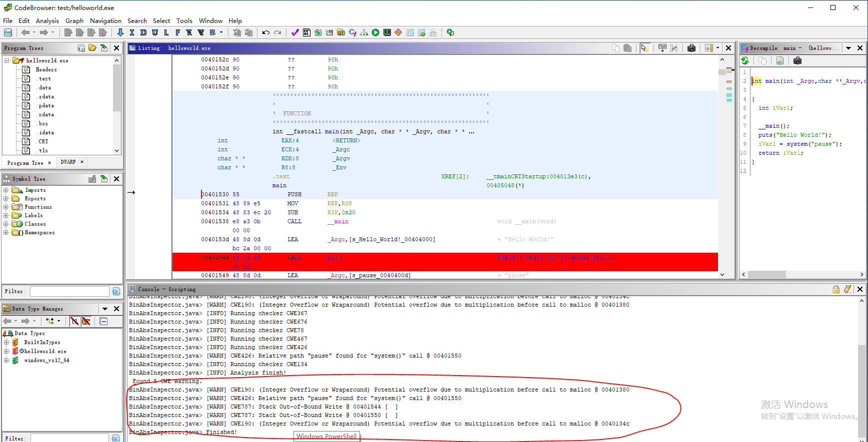
Task: Save the program with the floppy disk icon
Action: tap(8, 32)
